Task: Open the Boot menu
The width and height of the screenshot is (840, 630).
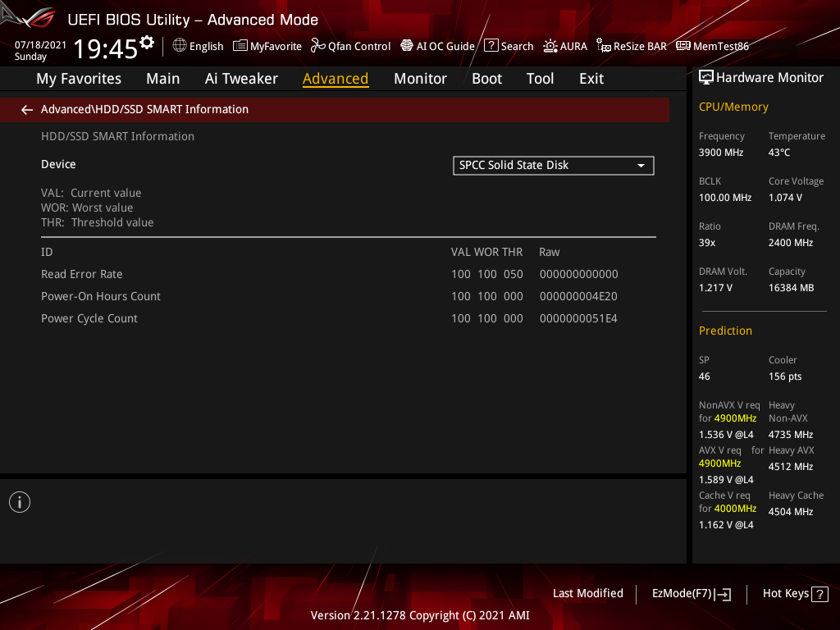Action: point(486,78)
